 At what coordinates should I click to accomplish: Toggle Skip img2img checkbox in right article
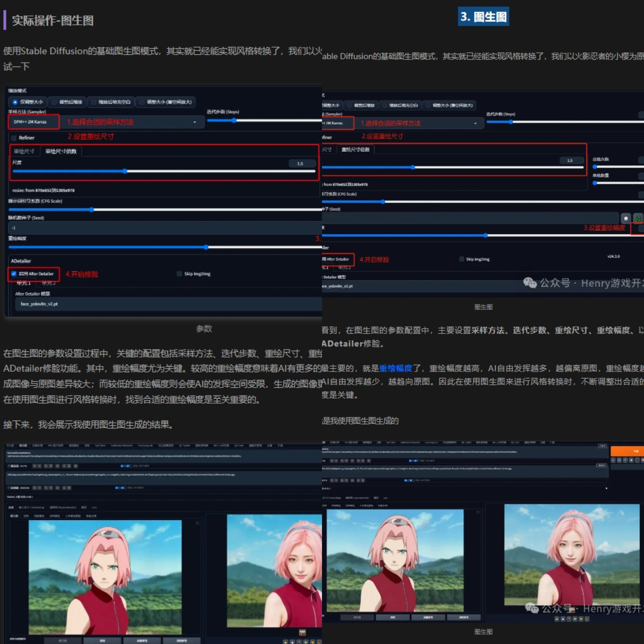click(462, 259)
